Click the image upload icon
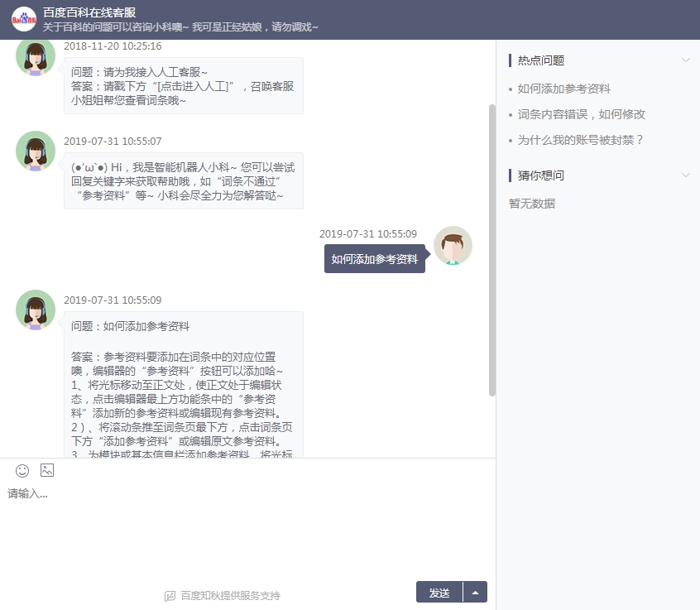 [x=47, y=470]
